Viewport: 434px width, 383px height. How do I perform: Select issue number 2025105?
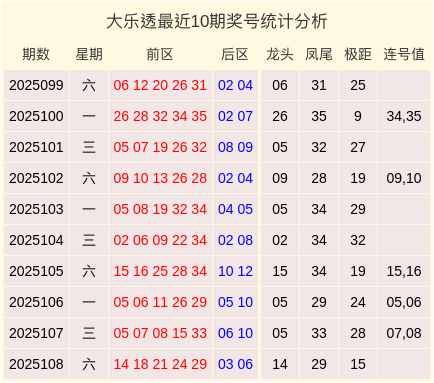pos(36,271)
